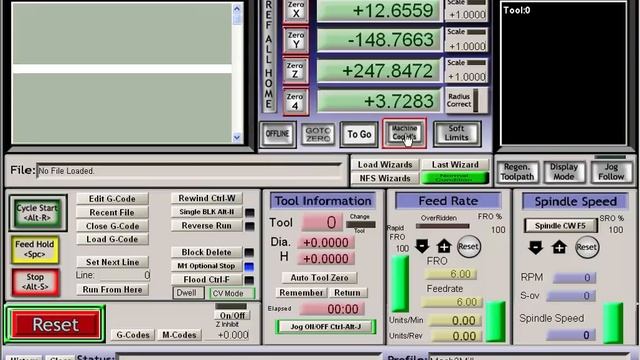Image resolution: width=640 pixels, height=360 pixels.
Task: Click the tool Dia. value field
Action: 326,242
